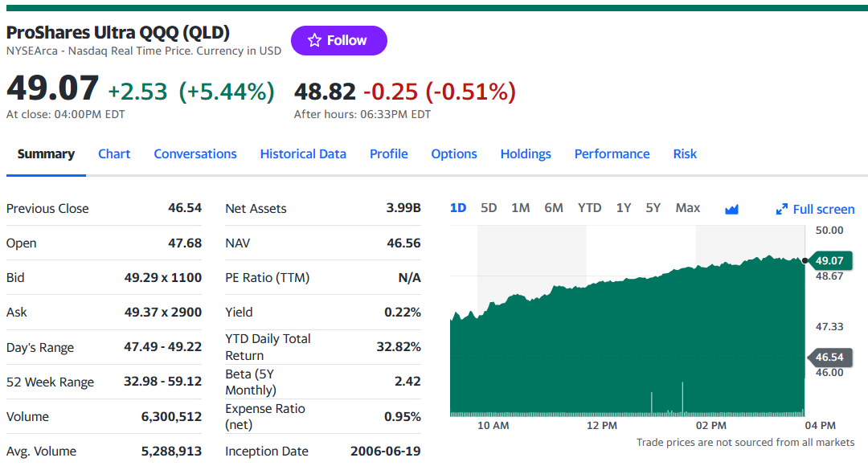Image resolution: width=868 pixels, height=466 pixels.
Task: Select the 1D chart range
Action: tap(458, 208)
